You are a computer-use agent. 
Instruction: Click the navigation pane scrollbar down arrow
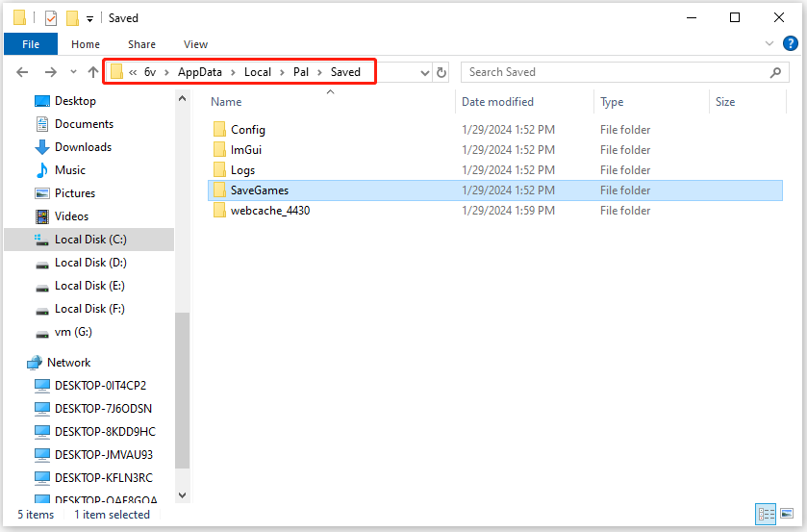(x=182, y=494)
